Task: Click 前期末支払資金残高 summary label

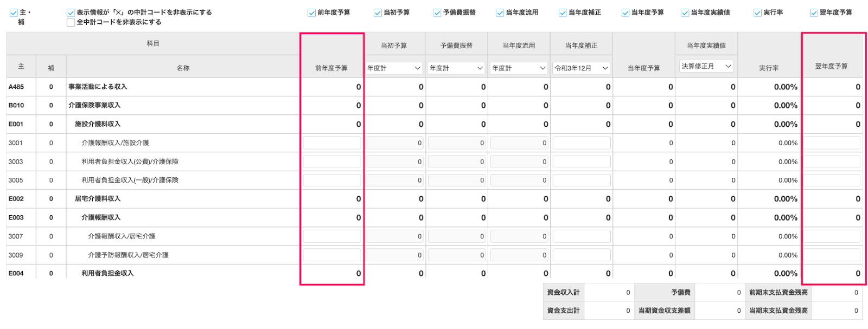Action: point(778,292)
